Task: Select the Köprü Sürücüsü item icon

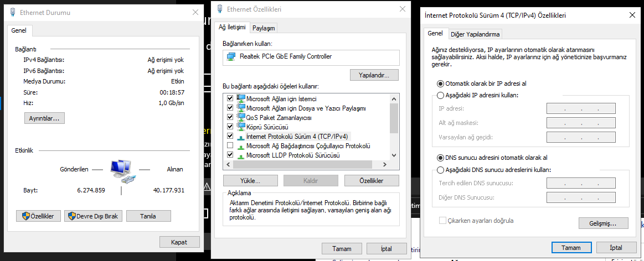Action: coord(241,127)
